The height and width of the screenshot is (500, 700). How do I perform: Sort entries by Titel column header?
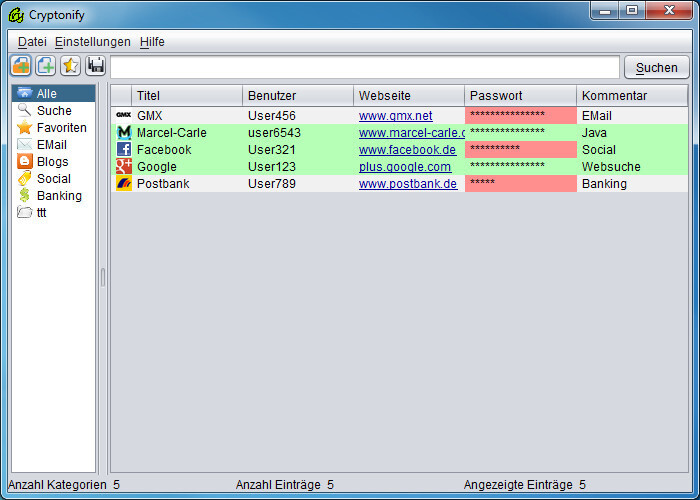pyautogui.click(x=187, y=96)
